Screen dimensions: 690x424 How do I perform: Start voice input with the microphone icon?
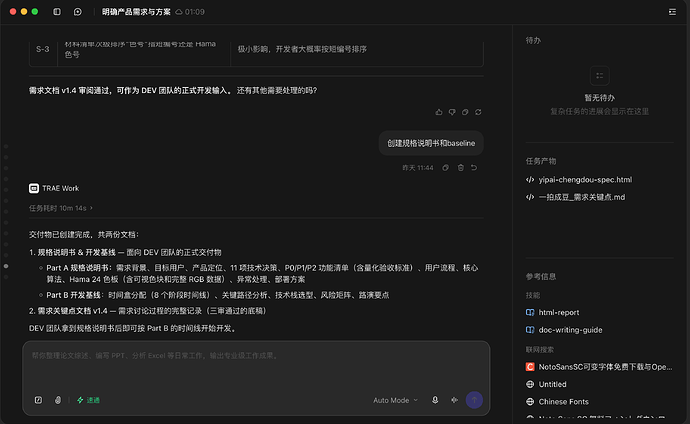pos(435,400)
